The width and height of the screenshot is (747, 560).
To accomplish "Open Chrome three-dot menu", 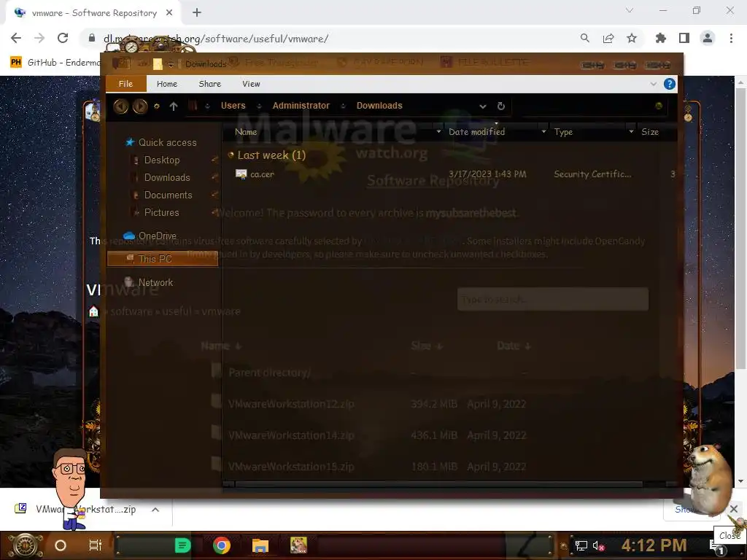I will tap(731, 38).
